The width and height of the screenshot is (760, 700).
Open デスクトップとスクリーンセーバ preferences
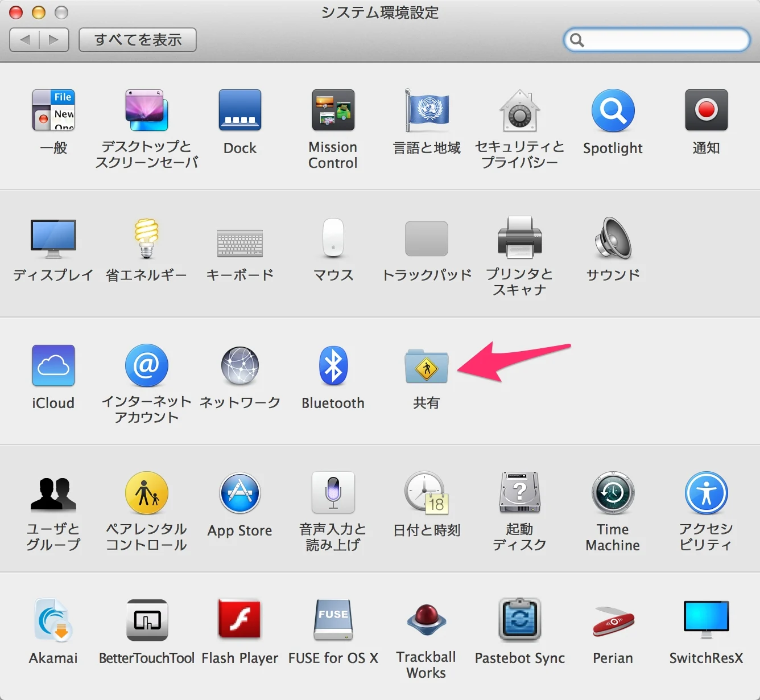pyautogui.click(x=147, y=110)
